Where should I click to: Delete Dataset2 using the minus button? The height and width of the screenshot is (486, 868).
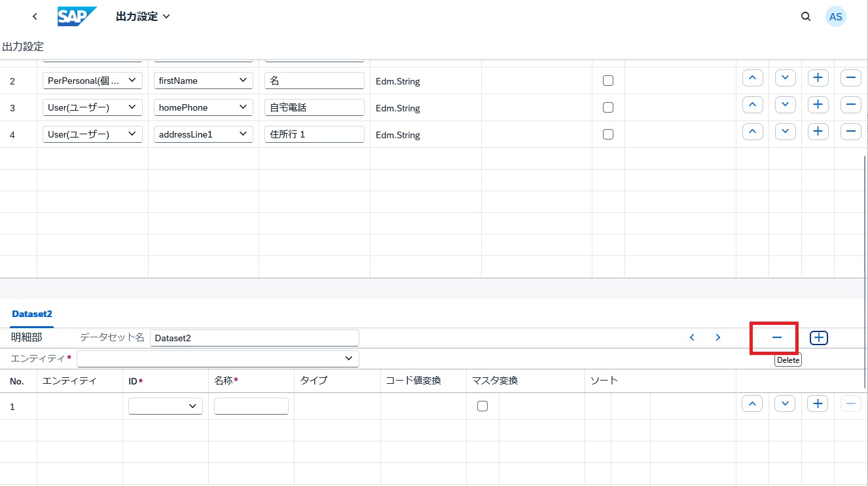tap(776, 337)
